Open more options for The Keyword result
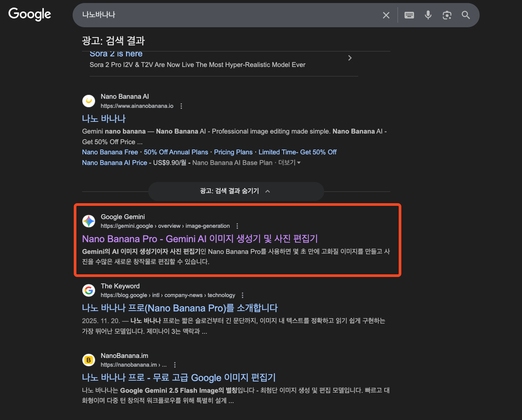Screen dimensions: 522x420 point(242,295)
